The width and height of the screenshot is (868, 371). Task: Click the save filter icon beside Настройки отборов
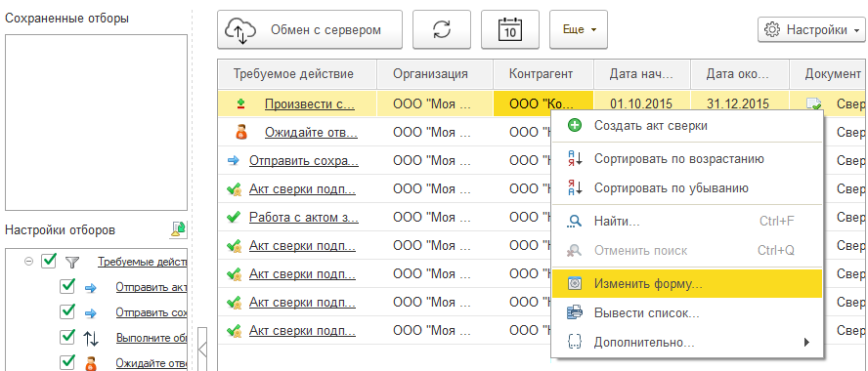pyautogui.click(x=178, y=229)
